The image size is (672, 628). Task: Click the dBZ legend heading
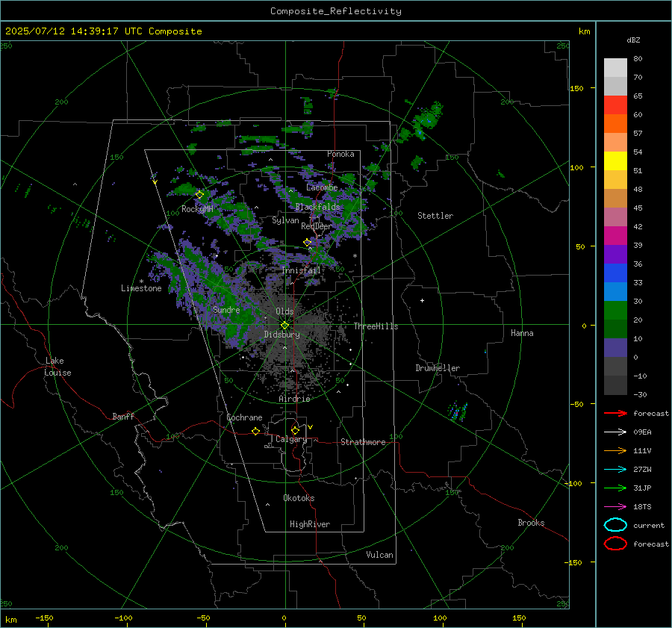tap(633, 40)
